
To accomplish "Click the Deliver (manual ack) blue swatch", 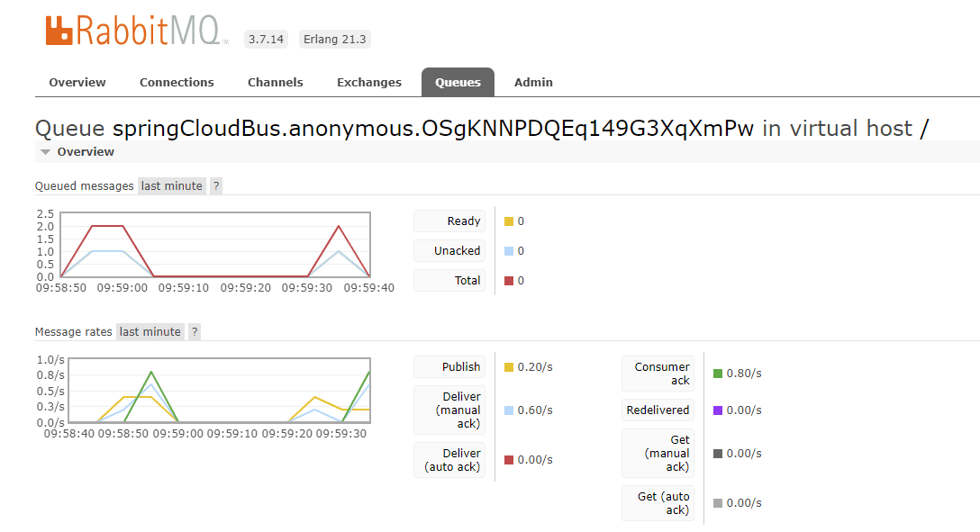I will (x=509, y=410).
